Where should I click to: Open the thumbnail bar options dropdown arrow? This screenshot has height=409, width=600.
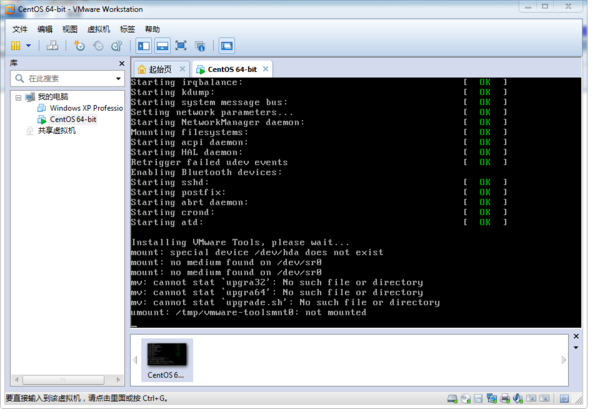[x=576, y=348]
